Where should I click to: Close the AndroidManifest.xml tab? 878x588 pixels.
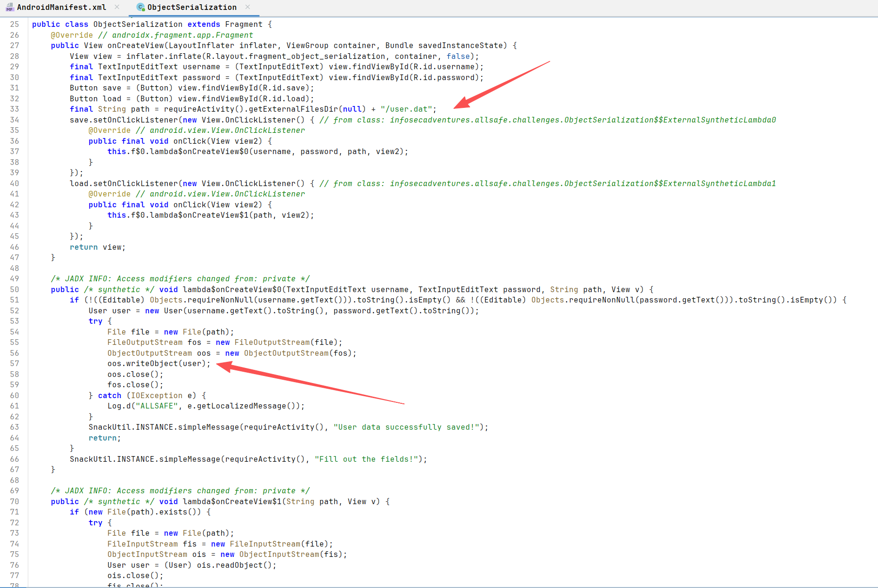pyautogui.click(x=117, y=7)
